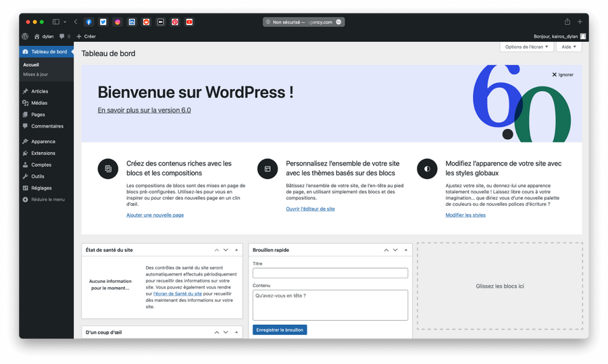Toggle the Safari sidebar icon
This screenshot has height=364, width=608.
56,22
